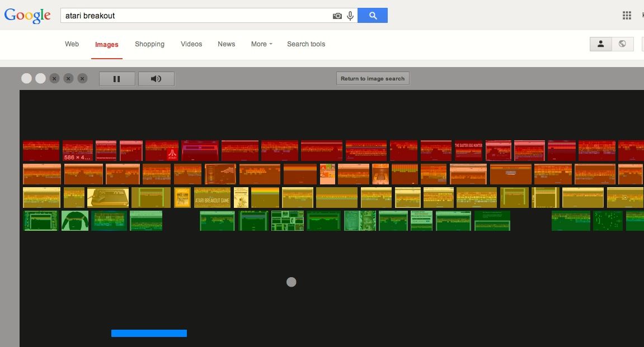Click the red brick with Atari logo
The height and width of the screenshot is (347, 644).
coord(162,150)
